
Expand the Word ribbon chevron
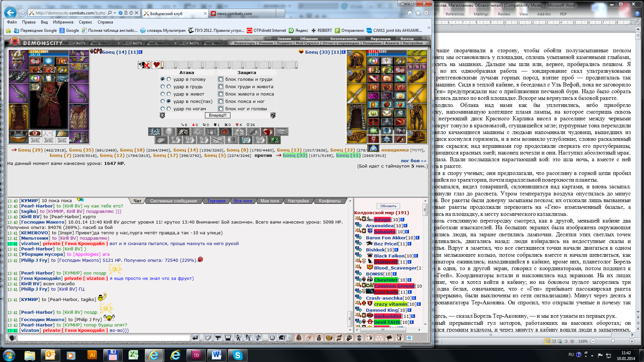tap(630, 14)
